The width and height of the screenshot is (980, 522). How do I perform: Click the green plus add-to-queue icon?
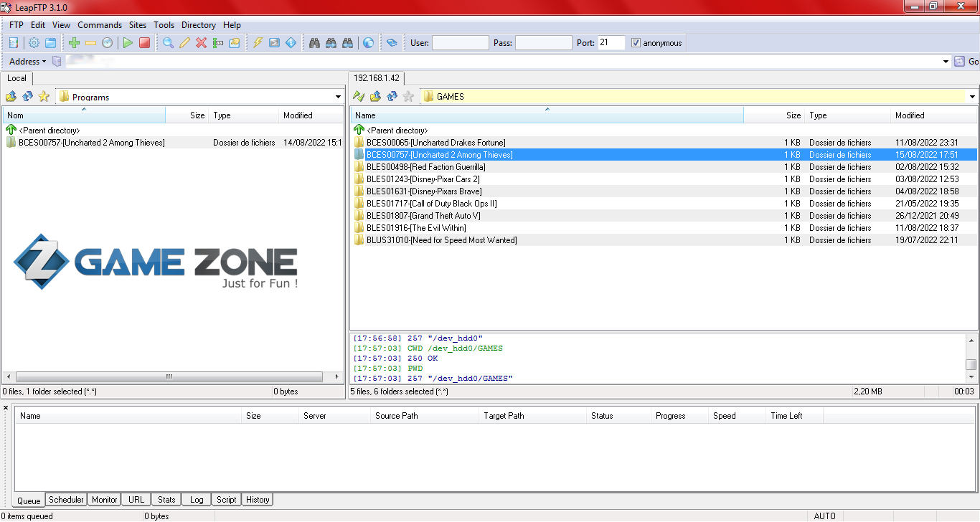coord(74,43)
